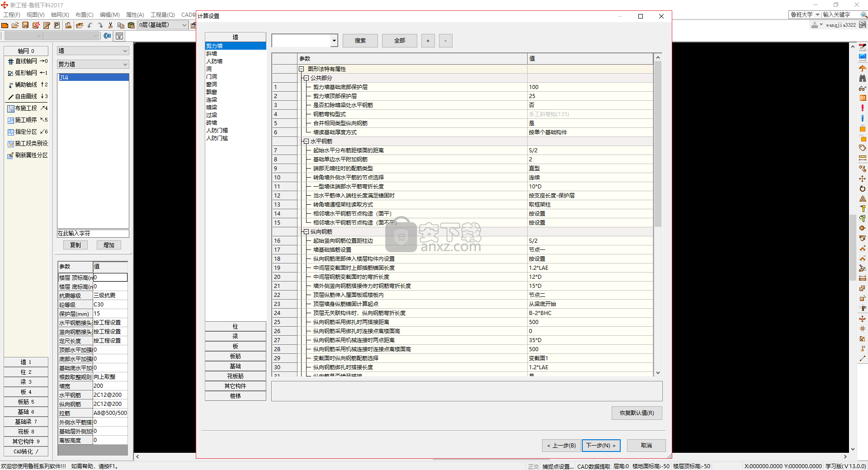This screenshot has width=868, height=470.
Task: Click 上一步(B) previous button
Action: (561, 446)
